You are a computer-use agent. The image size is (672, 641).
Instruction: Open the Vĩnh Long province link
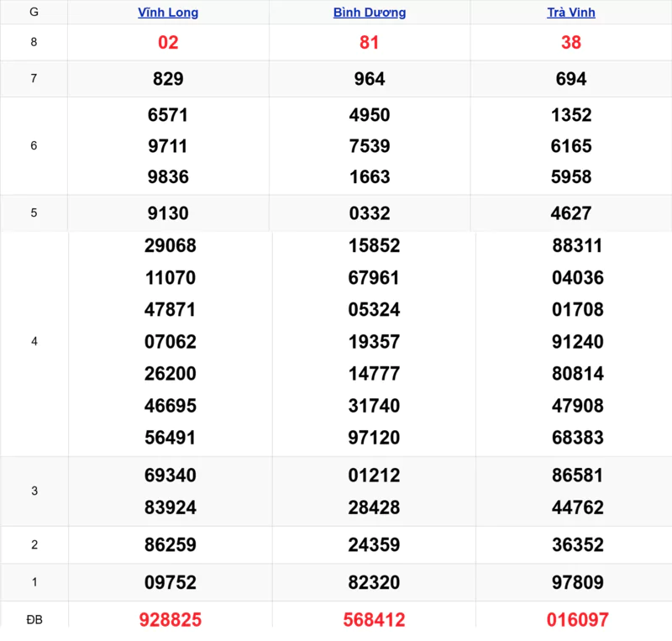point(168,13)
